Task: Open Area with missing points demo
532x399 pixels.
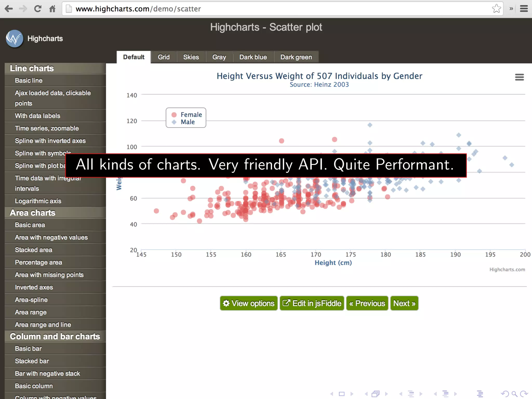Action: pyautogui.click(x=55, y=275)
